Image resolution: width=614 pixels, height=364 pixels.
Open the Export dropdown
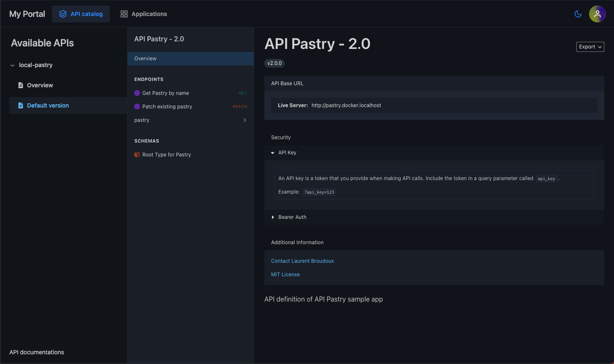click(590, 46)
